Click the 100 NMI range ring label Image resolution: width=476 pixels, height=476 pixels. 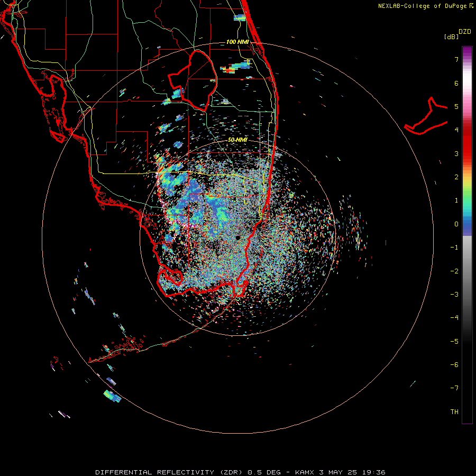click(x=237, y=42)
